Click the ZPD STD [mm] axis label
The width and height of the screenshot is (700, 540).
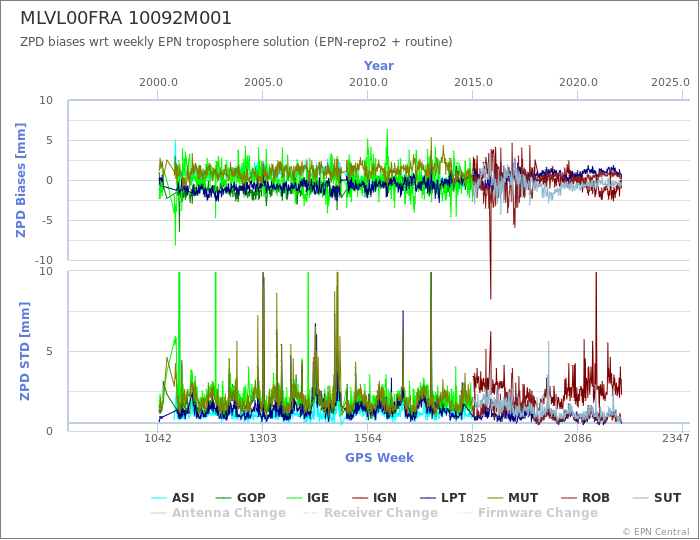24,351
